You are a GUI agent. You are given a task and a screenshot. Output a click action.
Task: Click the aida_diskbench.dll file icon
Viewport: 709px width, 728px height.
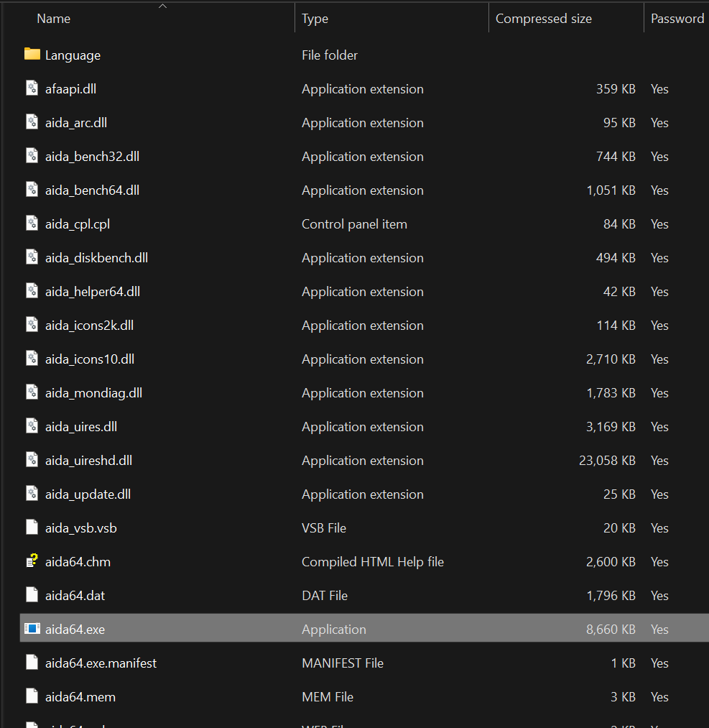tap(32, 257)
